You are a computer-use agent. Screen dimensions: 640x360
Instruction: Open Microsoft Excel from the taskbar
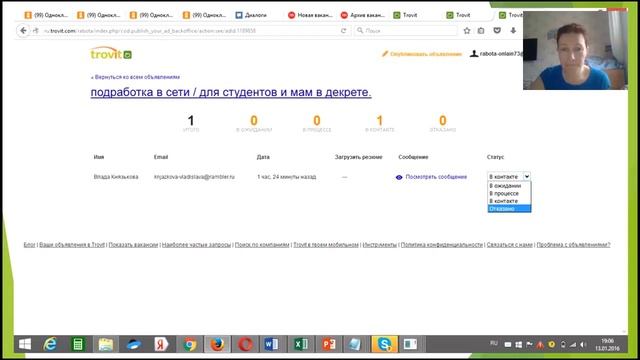coord(301,344)
